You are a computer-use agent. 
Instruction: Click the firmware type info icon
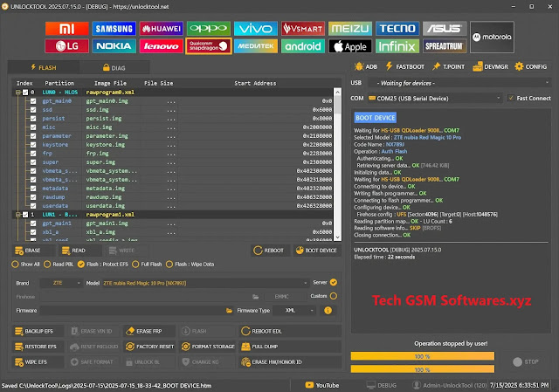click(x=328, y=311)
